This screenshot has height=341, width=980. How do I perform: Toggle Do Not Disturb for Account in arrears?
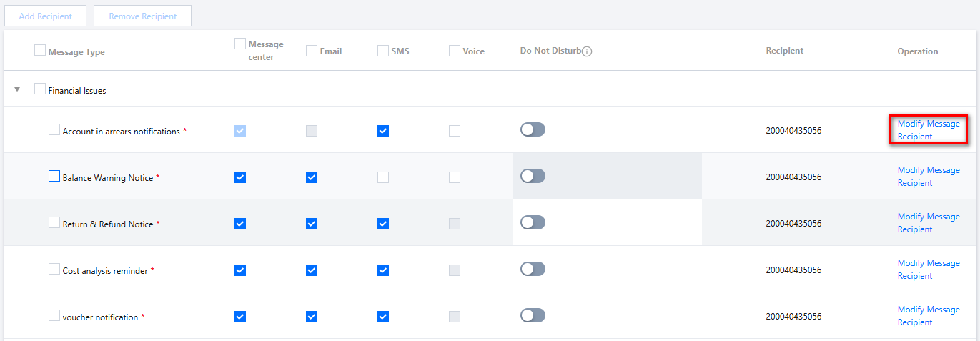coord(533,129)
